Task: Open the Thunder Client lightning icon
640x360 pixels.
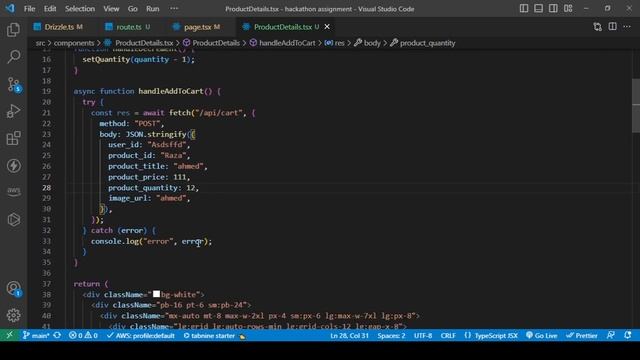Action: tap(13, 166)
